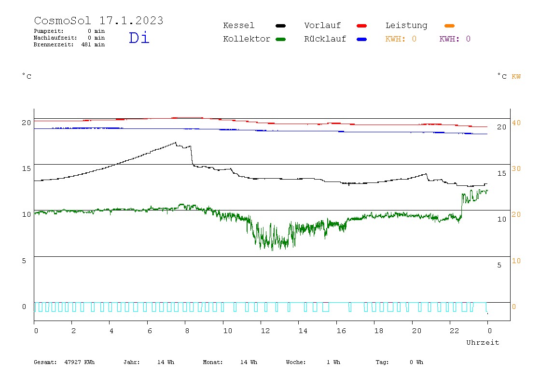Screen dimensions: 554x392
Task: Click the black Kessel legend swatch
Action: (x=280, y=26)
